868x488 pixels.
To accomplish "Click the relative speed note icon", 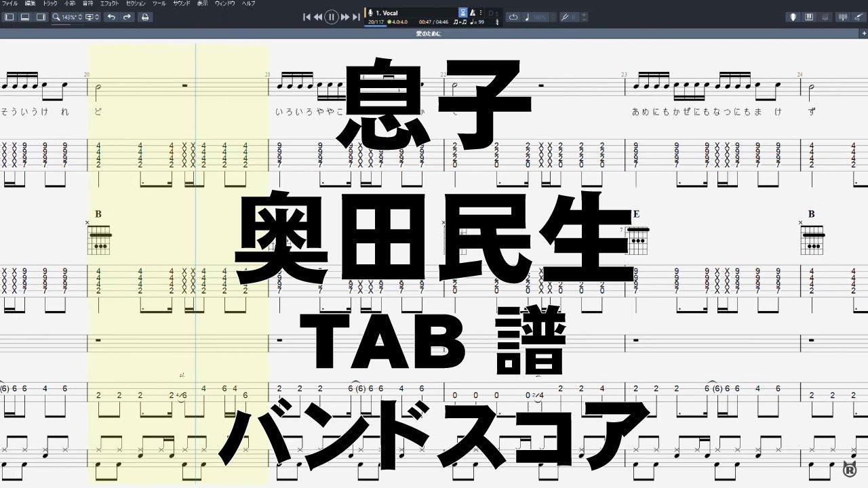I will pos(528,17).
